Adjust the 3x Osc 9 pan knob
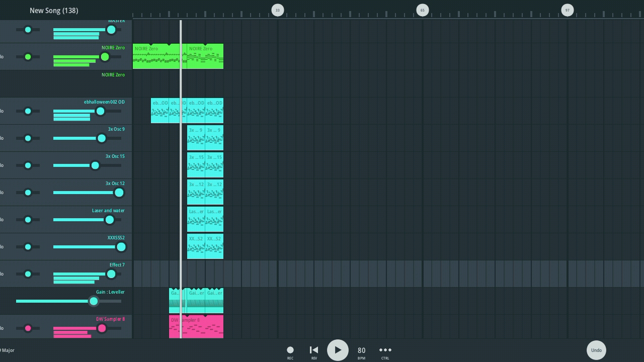Viewport: 644px width, 362px height. pyautogui.click(x=28, y=138)
